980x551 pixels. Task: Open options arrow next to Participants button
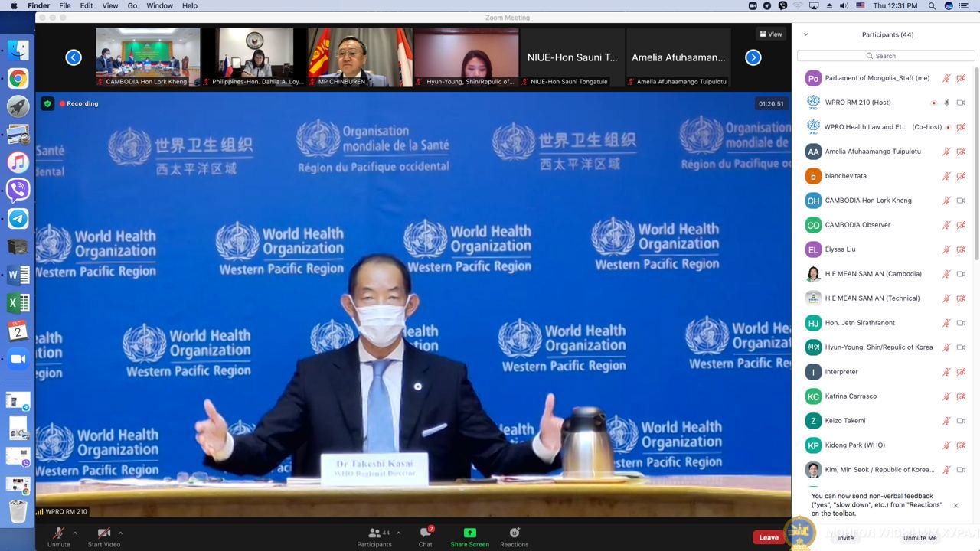(x=398, y=533)
